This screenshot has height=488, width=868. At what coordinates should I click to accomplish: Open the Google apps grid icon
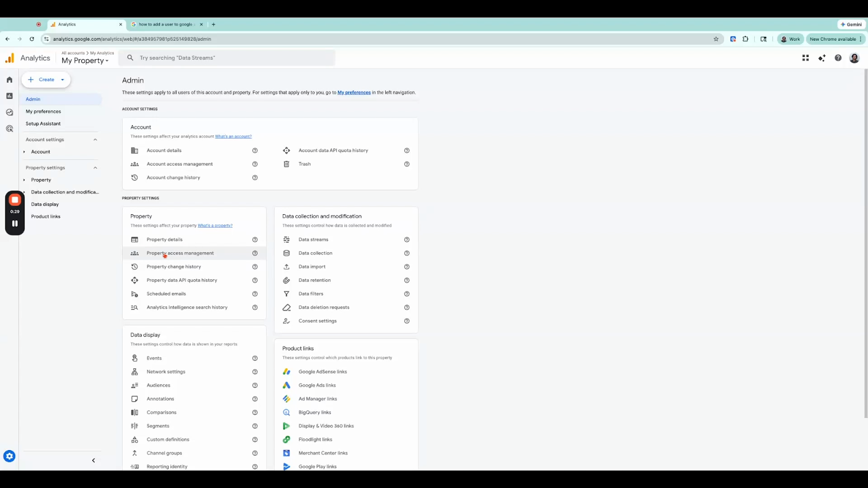(806, 58)
